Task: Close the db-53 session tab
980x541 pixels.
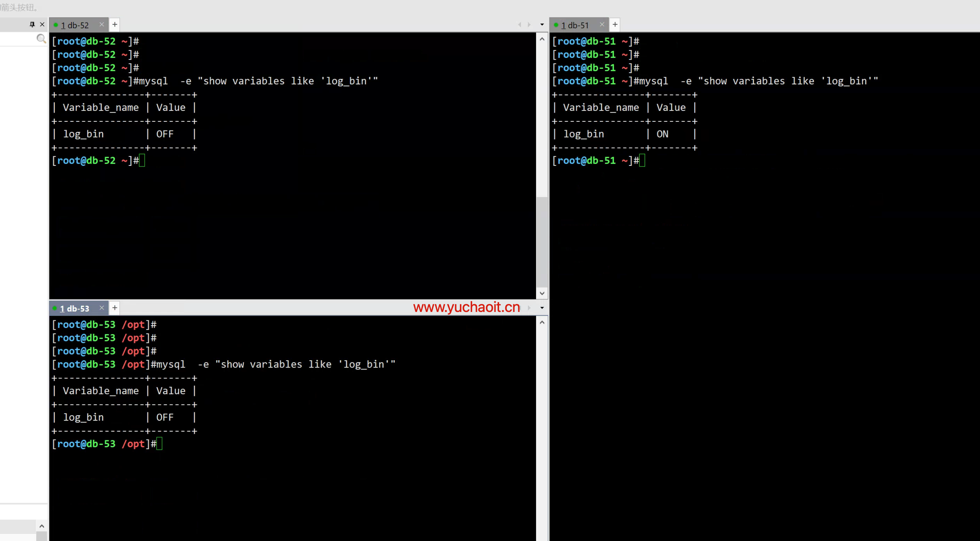Action: (x=102, y=308)
